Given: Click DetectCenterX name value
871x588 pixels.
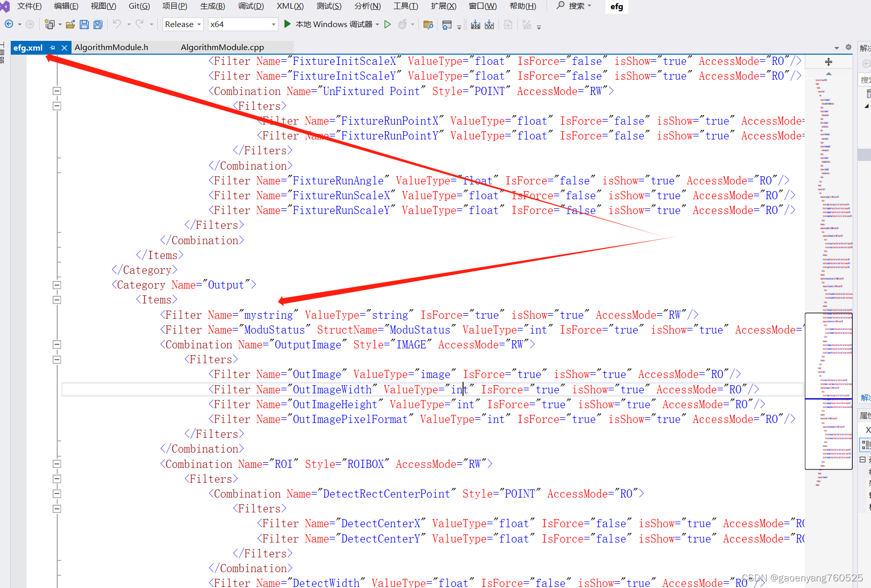Looking at the screenshot, I should point(381,523).
